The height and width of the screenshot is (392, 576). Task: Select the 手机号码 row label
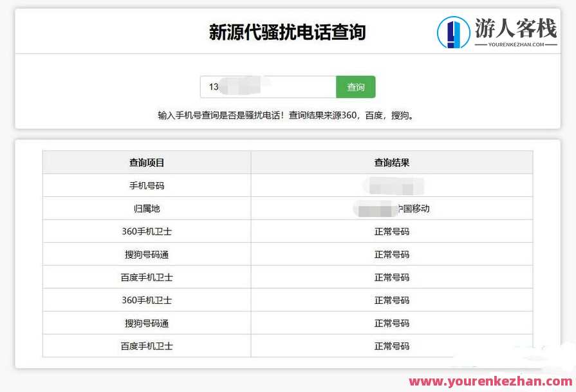(146, 185)
